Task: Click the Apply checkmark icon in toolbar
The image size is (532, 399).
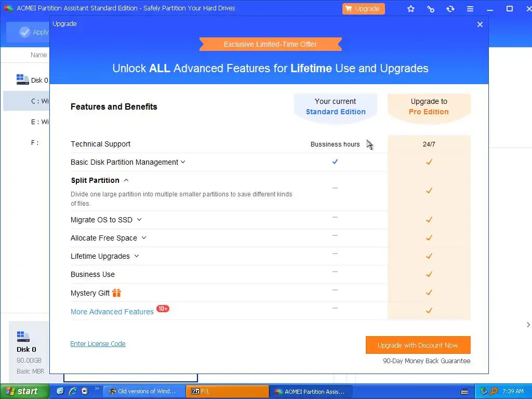Action: click(x=25, y=32)
